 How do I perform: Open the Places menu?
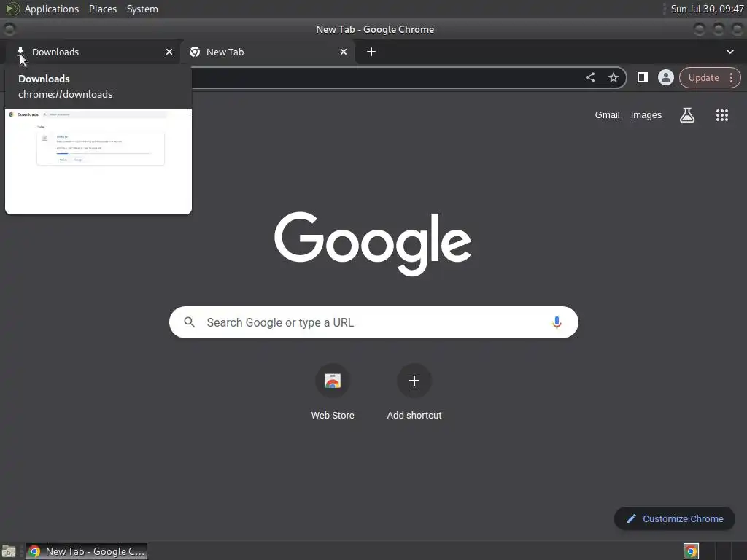pyautogui.click(x=102, y=9)
